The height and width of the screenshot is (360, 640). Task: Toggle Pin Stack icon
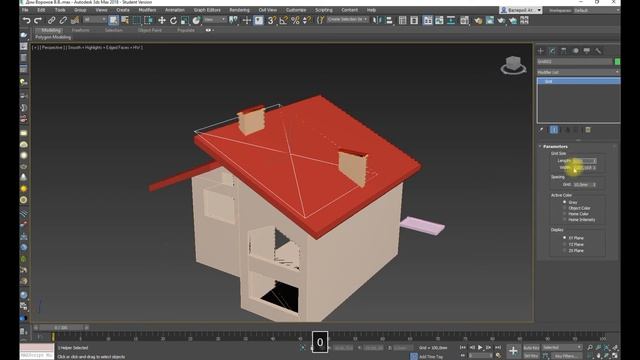pyautogui.click(x=542, y=130)
